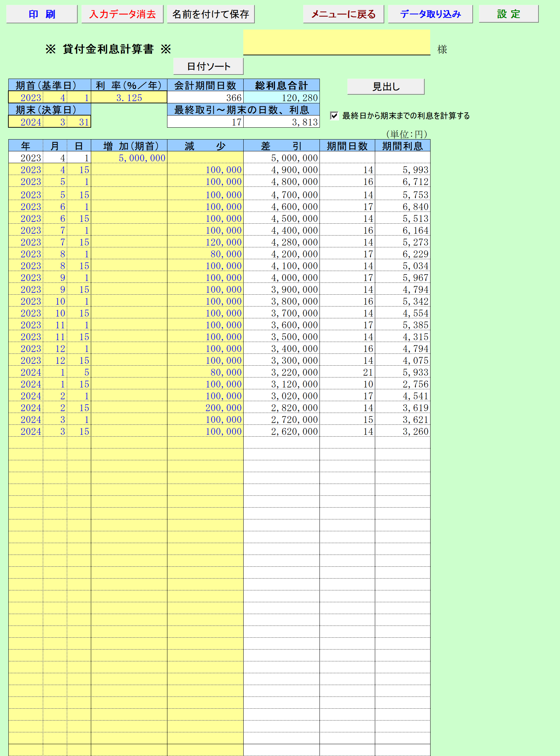Click the メニューに戻る button
This screenshot has width=560, height=756.
(x=343, y=14)
